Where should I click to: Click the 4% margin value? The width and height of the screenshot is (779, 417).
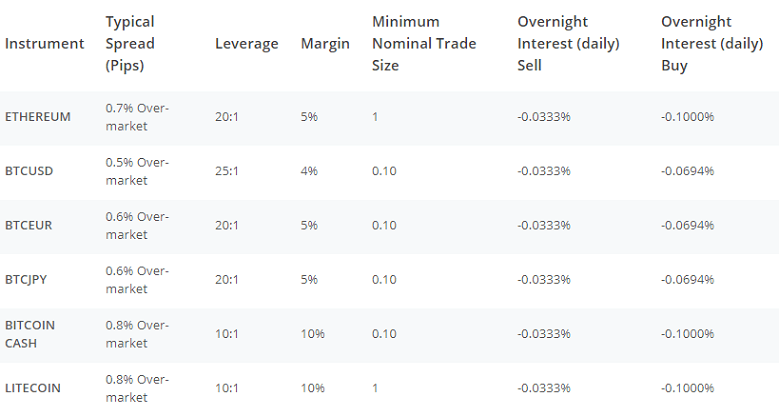click(309, 171)
